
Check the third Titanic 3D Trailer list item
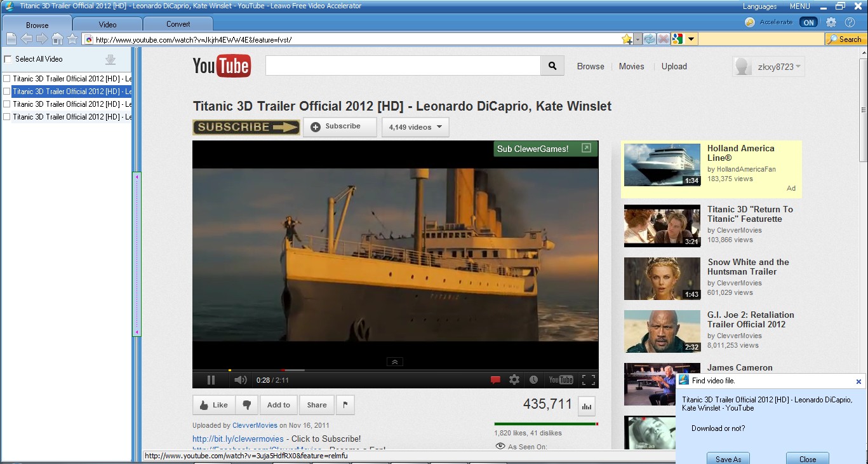(7, 104)
